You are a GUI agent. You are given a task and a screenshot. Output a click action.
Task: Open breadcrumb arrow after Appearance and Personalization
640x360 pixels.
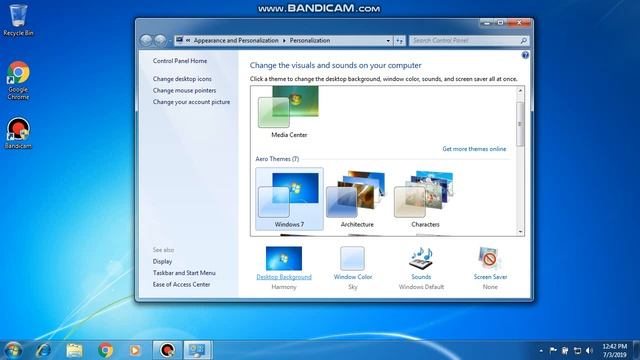(x=284, y=40)
